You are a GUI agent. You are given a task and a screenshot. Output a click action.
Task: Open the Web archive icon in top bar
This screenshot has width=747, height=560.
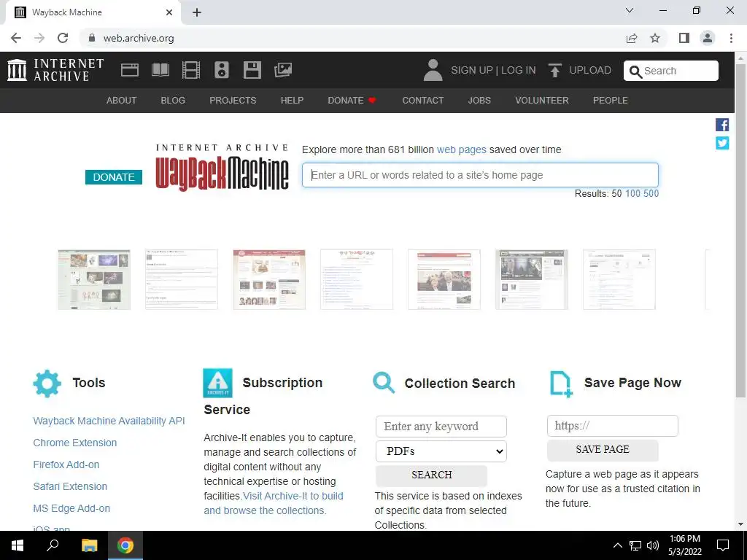[x=130, y=70]
